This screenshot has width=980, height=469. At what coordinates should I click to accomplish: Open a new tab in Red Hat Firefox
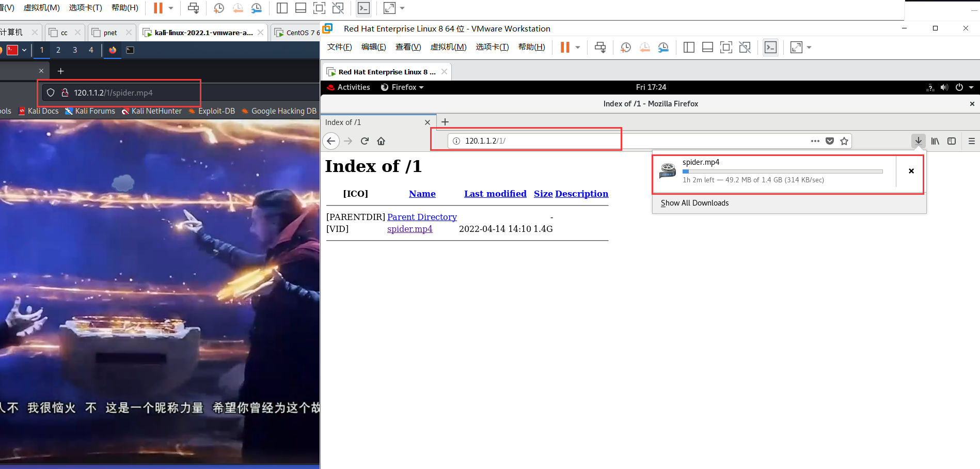click(445, 122)
